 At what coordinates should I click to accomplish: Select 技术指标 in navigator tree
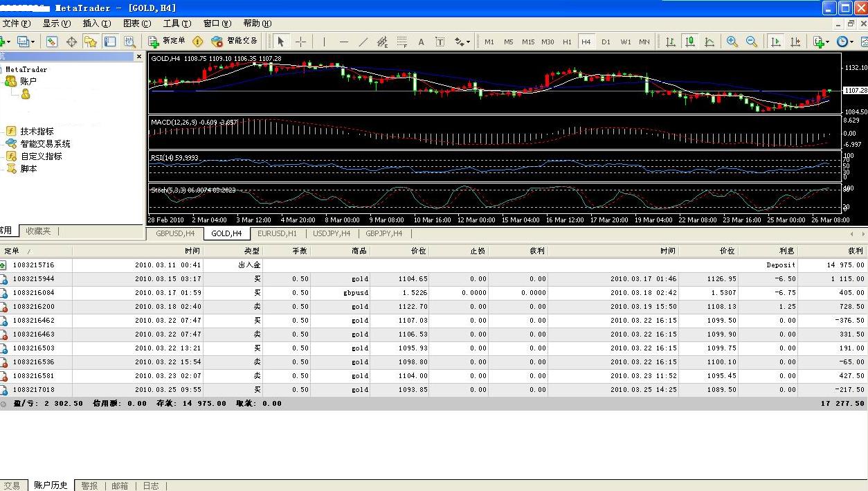(x=37, y=131)
